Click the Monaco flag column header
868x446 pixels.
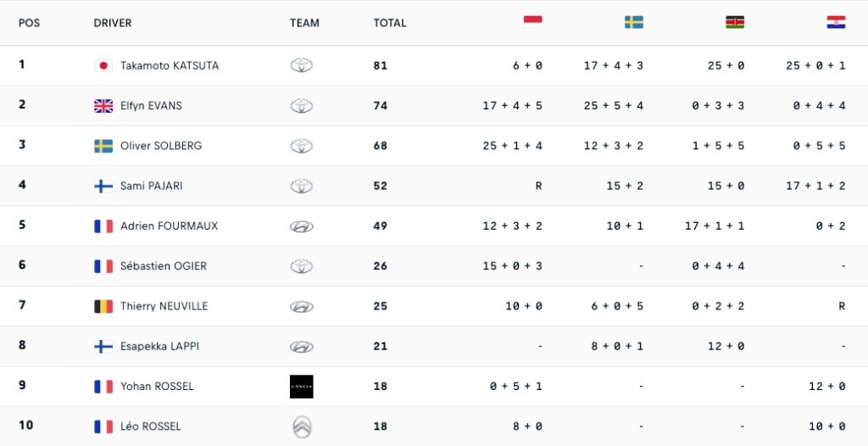click(533, 22)
